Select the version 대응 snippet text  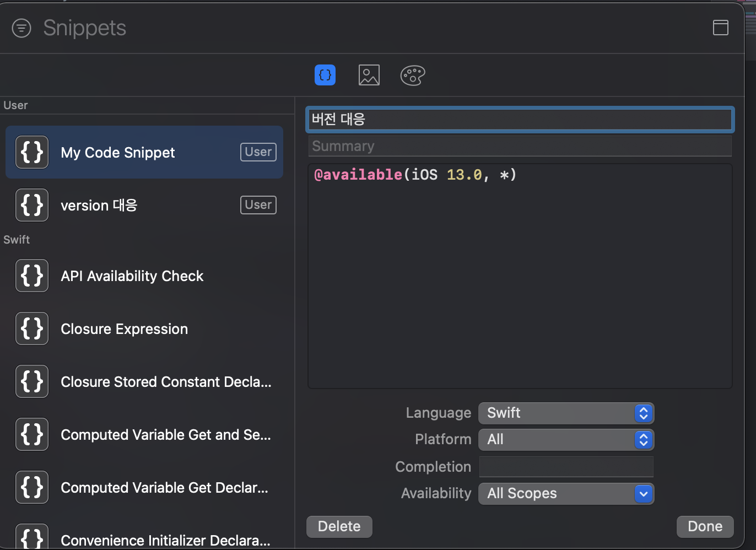[x=99, y=206]
